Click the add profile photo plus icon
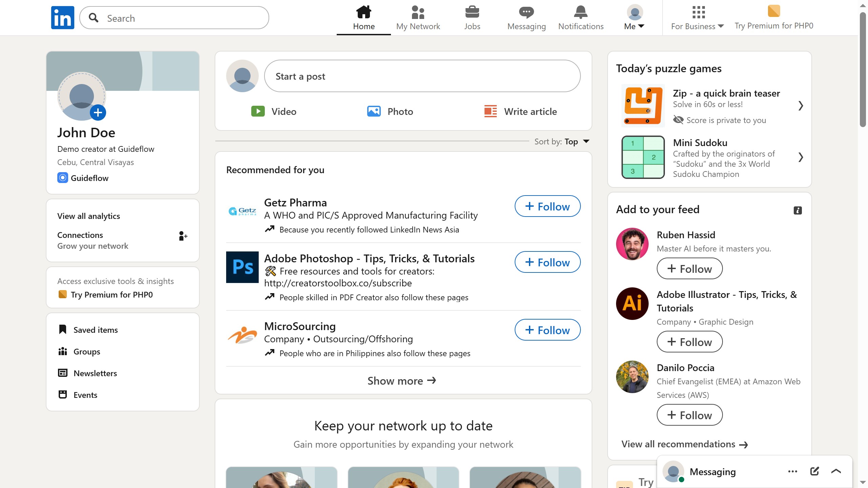Viewport: 868px width, 488px height. [98, 113]
